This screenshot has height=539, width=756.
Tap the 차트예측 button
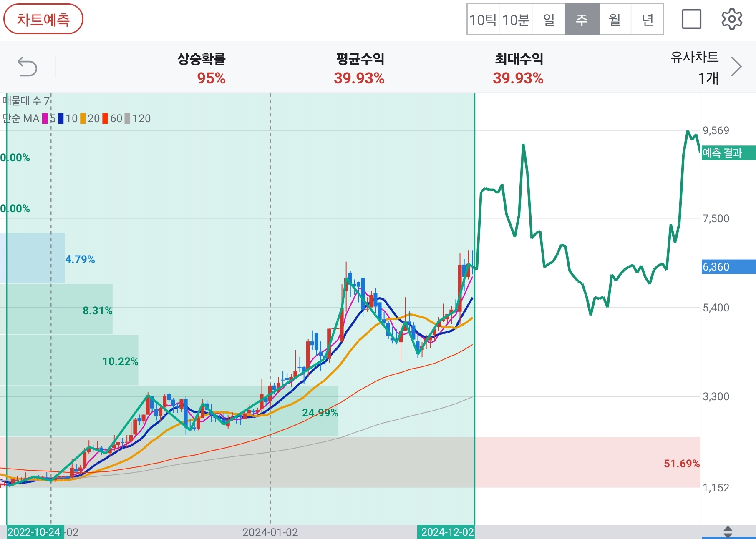click(x=43, y=19)
